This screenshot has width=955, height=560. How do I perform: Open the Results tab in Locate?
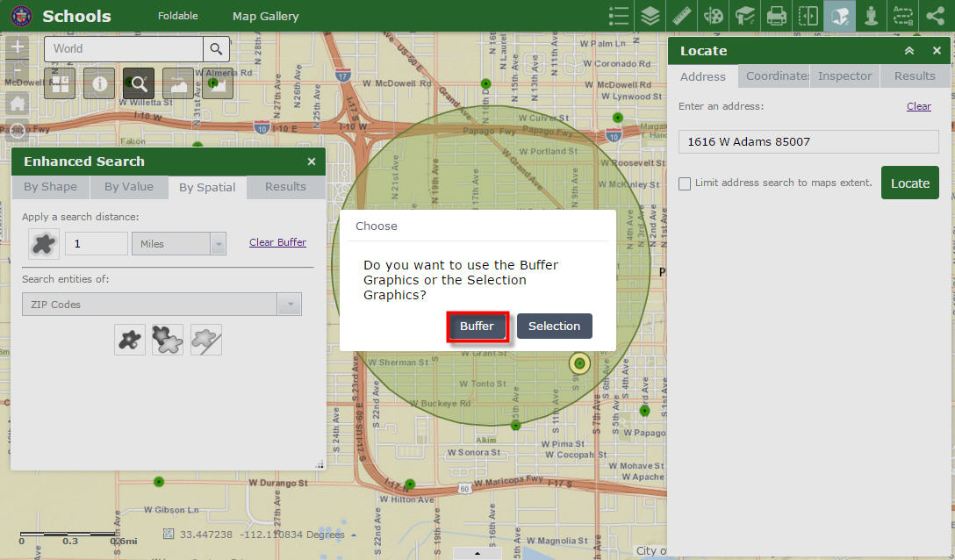(915, 76)
